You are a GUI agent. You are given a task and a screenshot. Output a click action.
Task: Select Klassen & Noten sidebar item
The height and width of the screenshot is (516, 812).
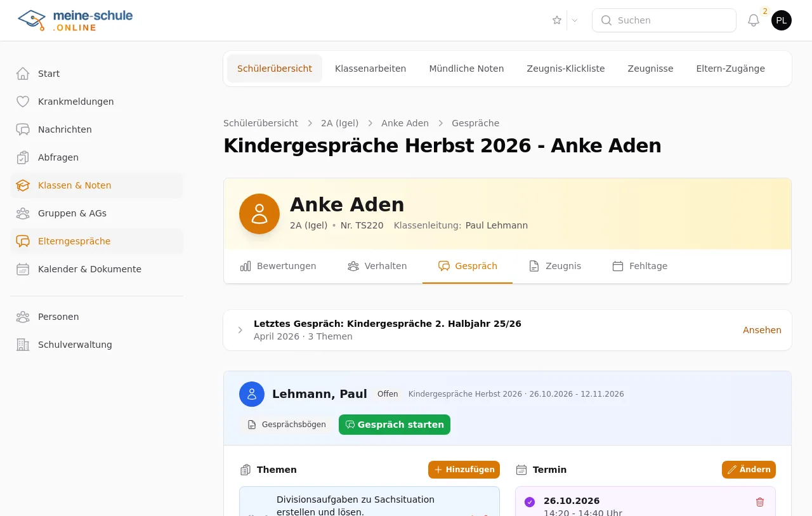coord(96,185)
